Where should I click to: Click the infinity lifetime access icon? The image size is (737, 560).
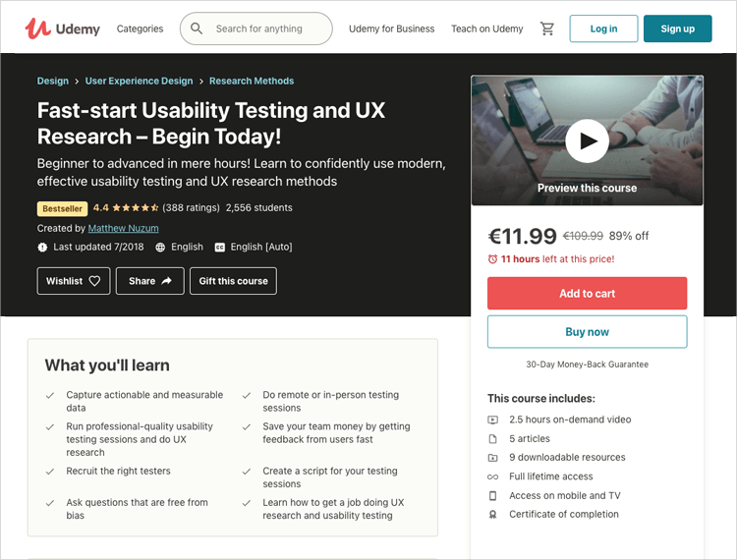point(492,476)
